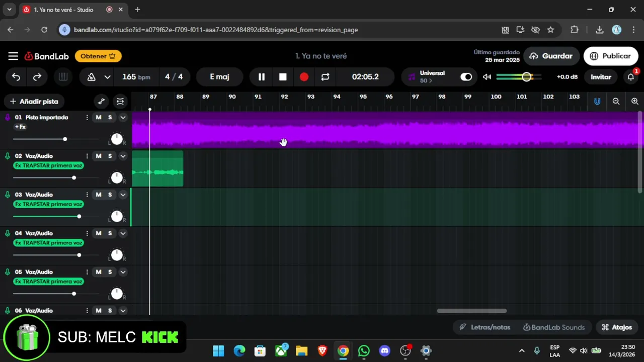This screenshot has height=362, width=644.
Task: Open the virtual keyboard piano icon
Action: 63,77
